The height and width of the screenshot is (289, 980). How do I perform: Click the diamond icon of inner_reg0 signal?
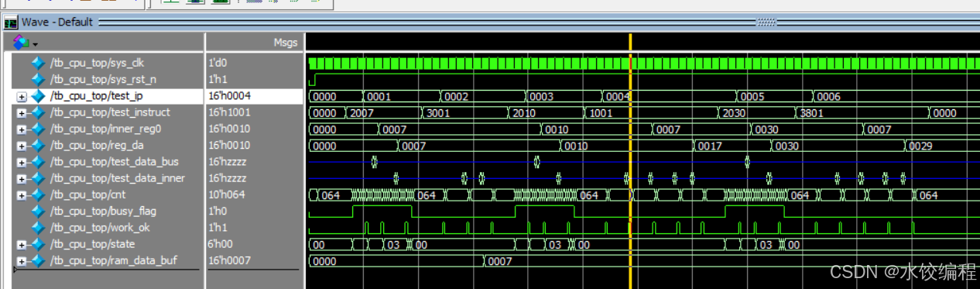click(x=38, y=129)
